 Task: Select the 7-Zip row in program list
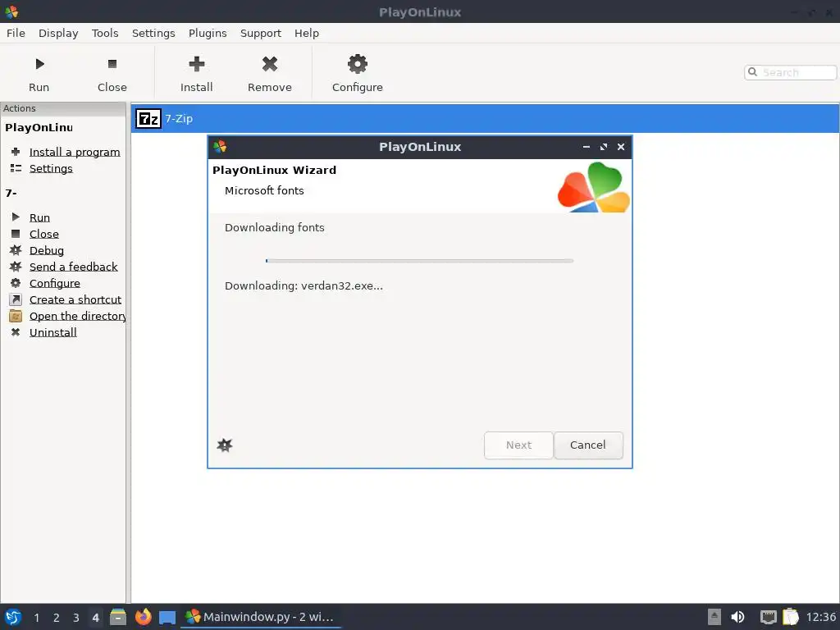485,118
